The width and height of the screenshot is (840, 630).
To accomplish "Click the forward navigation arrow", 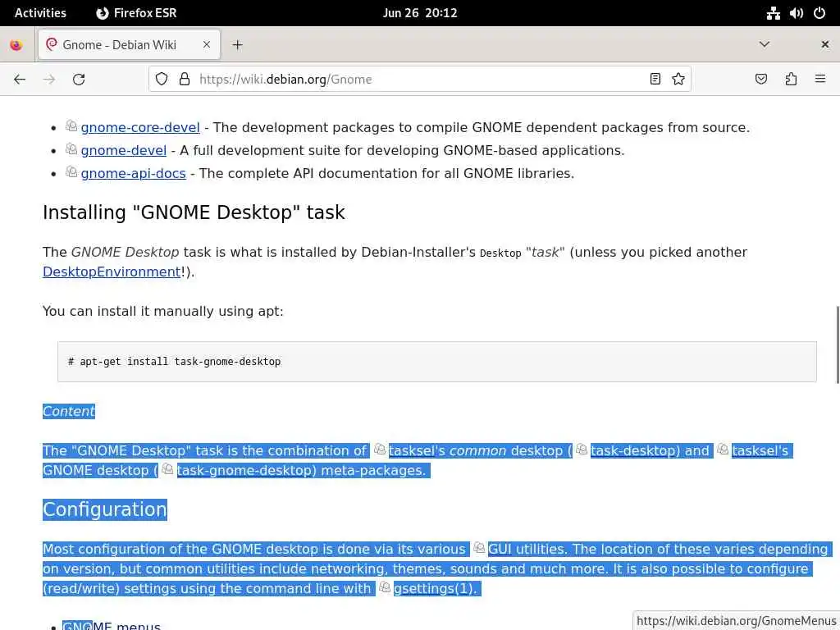I will [49, 80].
